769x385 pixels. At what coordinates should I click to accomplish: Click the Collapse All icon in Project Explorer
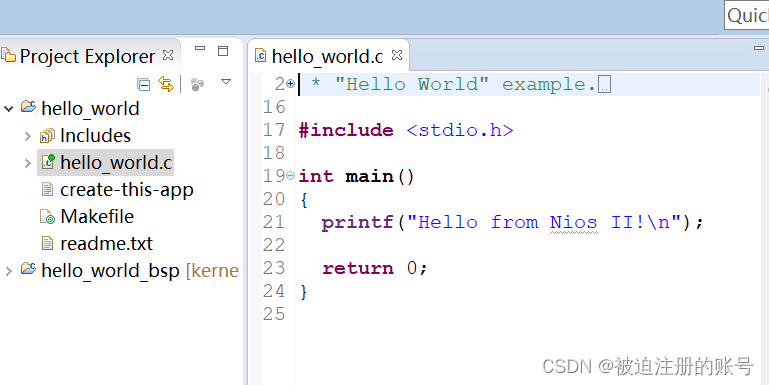coord(143,85)
